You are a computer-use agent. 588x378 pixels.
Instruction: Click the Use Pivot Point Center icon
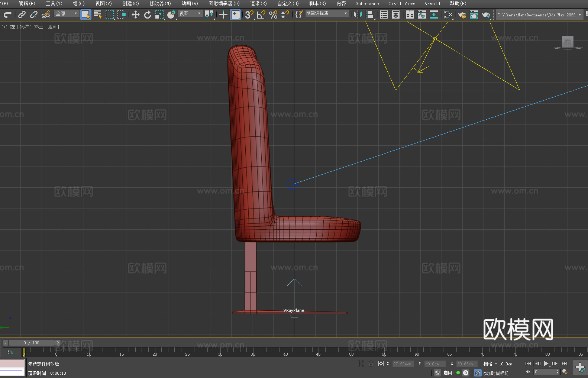[x=209, y=14]
